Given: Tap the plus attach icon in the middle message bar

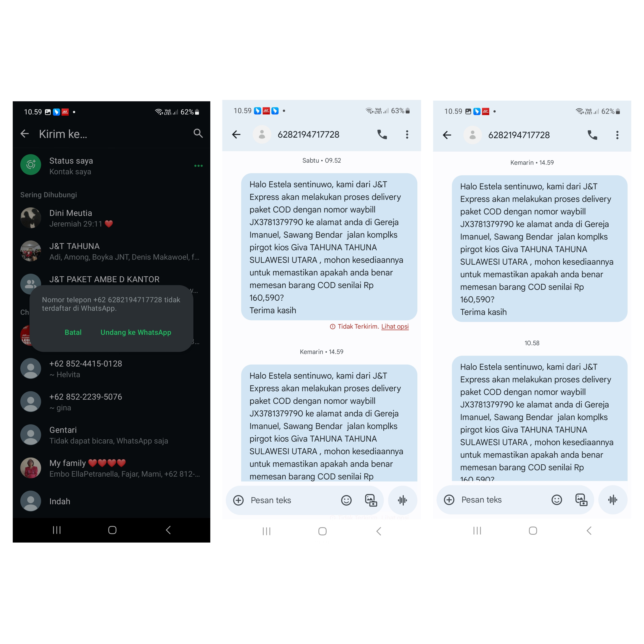Looking at the screenshot, I should click(x=238, y=500).
